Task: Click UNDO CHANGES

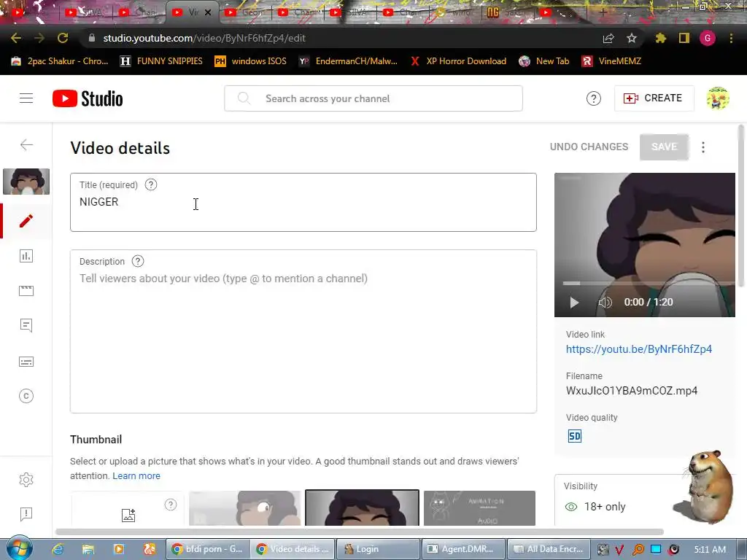Action: point(589,147)
